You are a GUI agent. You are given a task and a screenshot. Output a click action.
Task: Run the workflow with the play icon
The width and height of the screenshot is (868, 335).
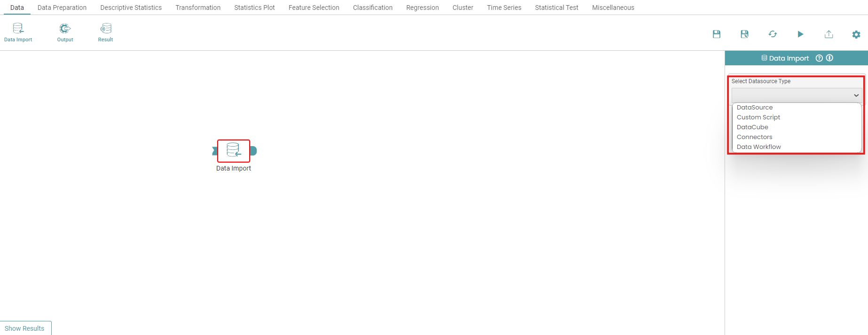pyautogui.click(x=800, y=34)
